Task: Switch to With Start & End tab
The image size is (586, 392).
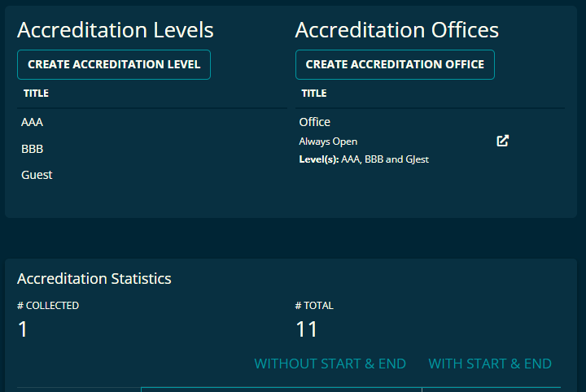Action: [490, 364]
